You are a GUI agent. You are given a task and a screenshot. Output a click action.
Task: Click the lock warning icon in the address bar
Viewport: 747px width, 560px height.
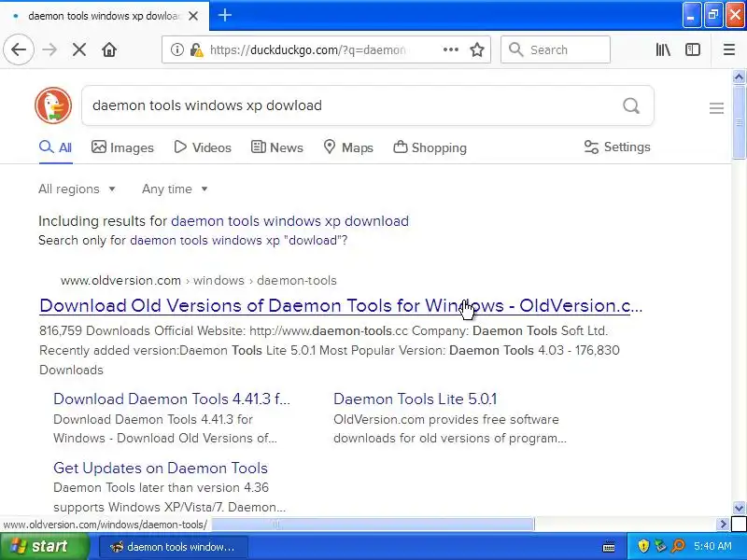pos(196,49)
